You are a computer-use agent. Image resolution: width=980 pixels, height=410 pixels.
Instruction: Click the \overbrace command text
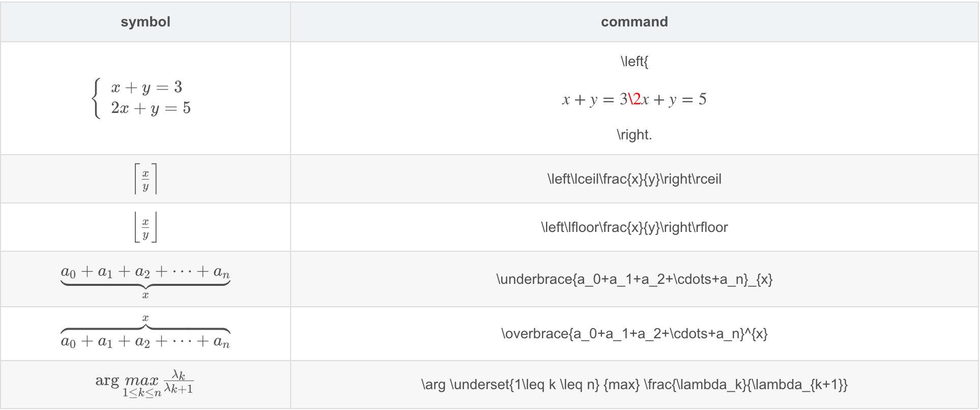(634, 334)
